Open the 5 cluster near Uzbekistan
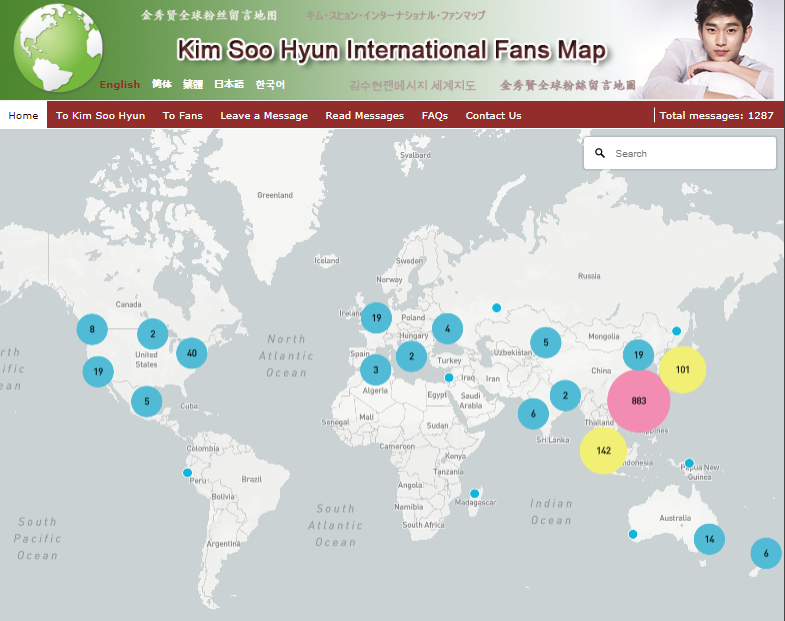785x621 pixels. pyautogui.click(x=546, y=343)
